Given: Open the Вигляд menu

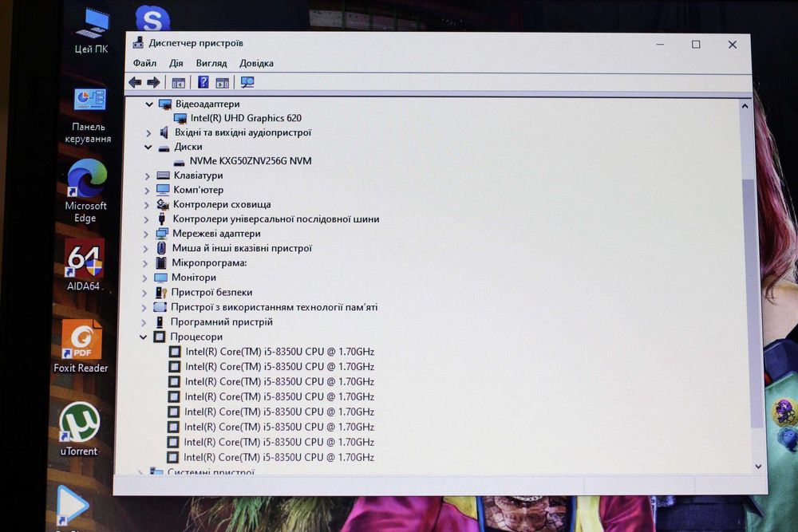Looking at the screenshot, I should [211, 63].
